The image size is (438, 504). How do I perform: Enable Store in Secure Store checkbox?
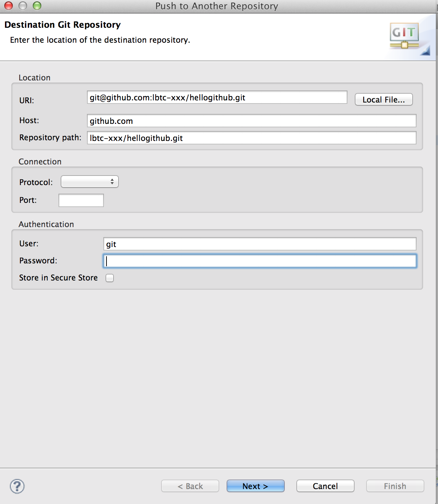click(x=110, y=278)
